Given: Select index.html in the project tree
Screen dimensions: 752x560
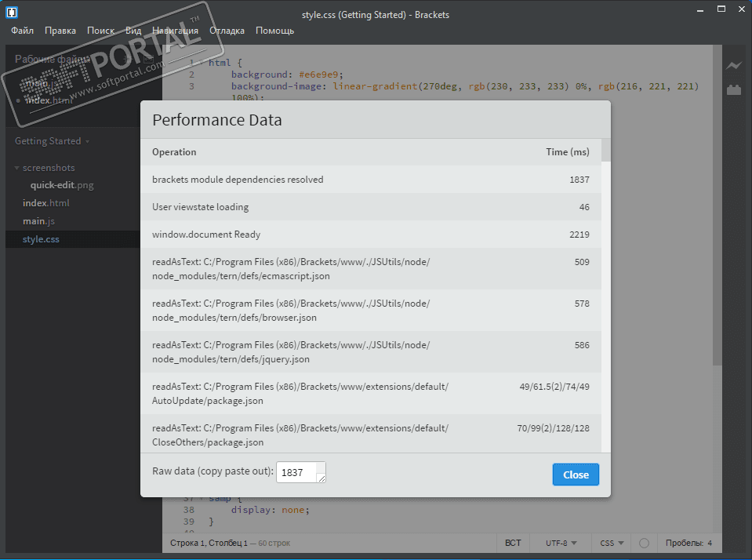Looking at the screenshot, I should coord(45,203).
